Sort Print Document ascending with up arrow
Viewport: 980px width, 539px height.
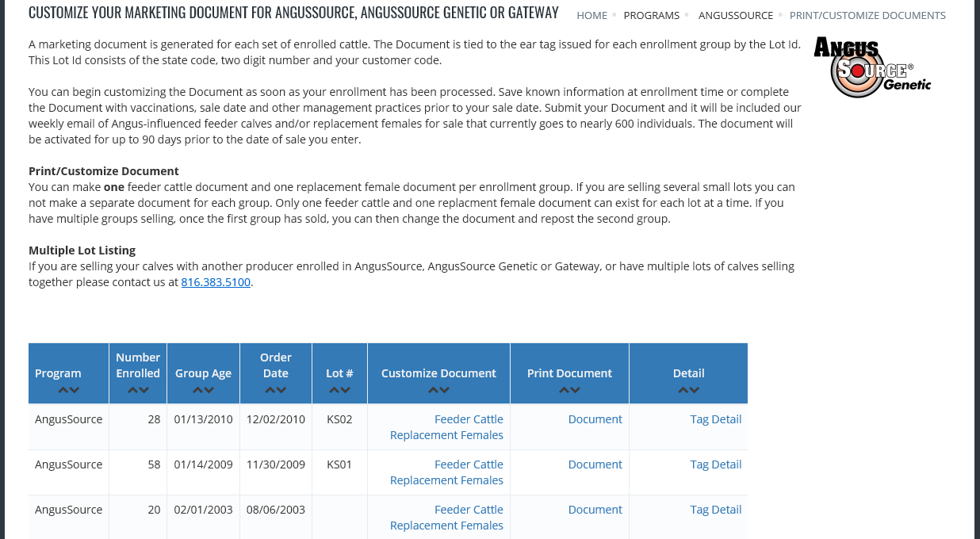pos(565,390)
